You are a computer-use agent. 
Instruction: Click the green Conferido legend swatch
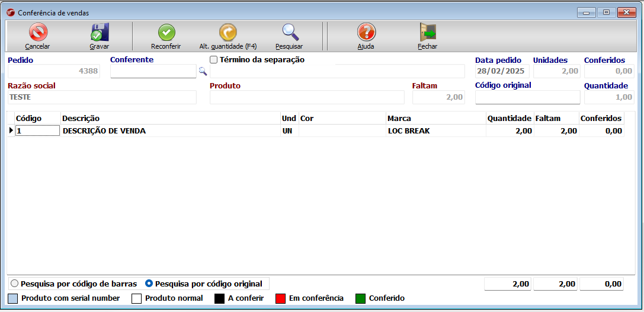coord(361,298)
